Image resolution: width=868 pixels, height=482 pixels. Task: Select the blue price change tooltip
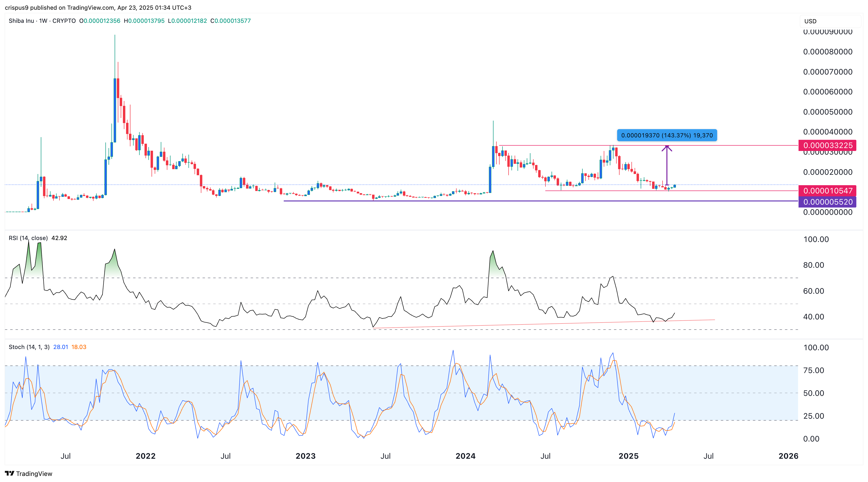coord(667,135)
